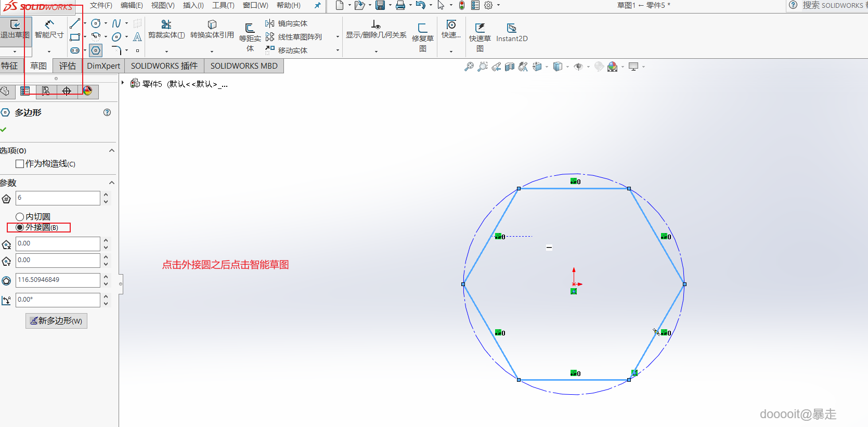Image resolution: width=868 pixels, height=427 pixels.
Task: Open the 插入(I) Insert menu
Action: pyautogui.click(x=193, y=5)
